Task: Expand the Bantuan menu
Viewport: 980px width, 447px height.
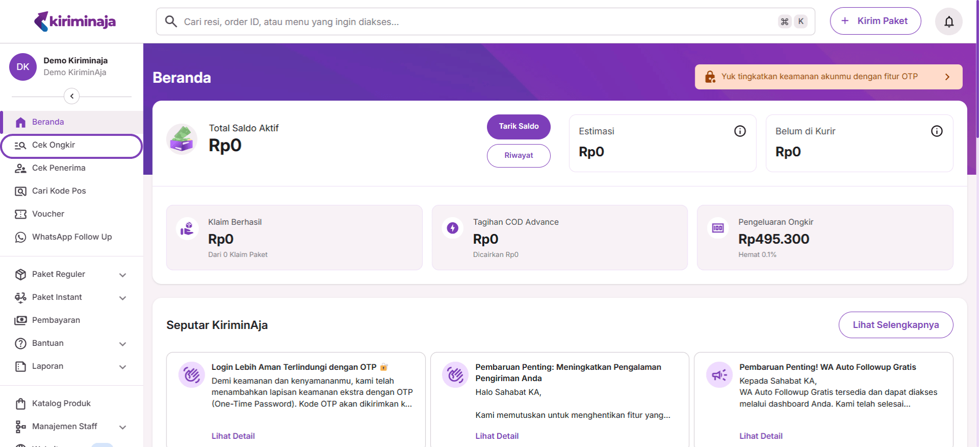Action: 122,344
